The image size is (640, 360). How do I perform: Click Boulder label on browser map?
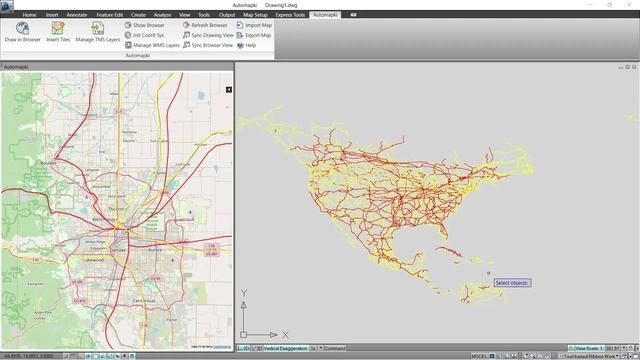tap(48, 163)
